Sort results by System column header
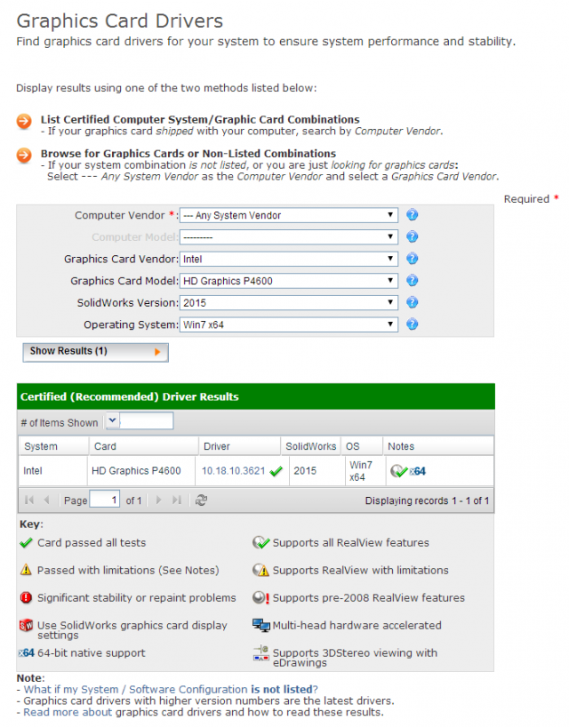Screen dimensions: 569x728 point(53,446)
